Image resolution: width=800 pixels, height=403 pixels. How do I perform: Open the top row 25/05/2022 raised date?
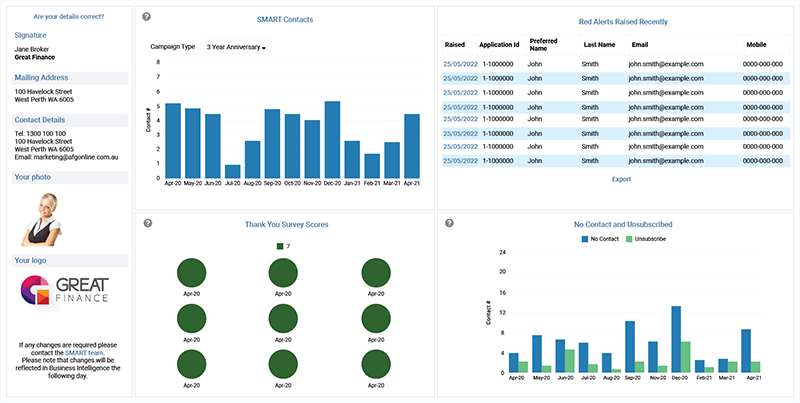point(460,64)
